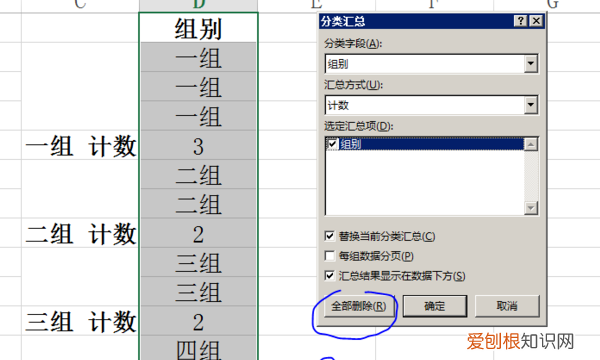Viewport: 600px width, 360px height.
Task: Click the 分类字段 combo box showing 组别
Action: point(432,64)
